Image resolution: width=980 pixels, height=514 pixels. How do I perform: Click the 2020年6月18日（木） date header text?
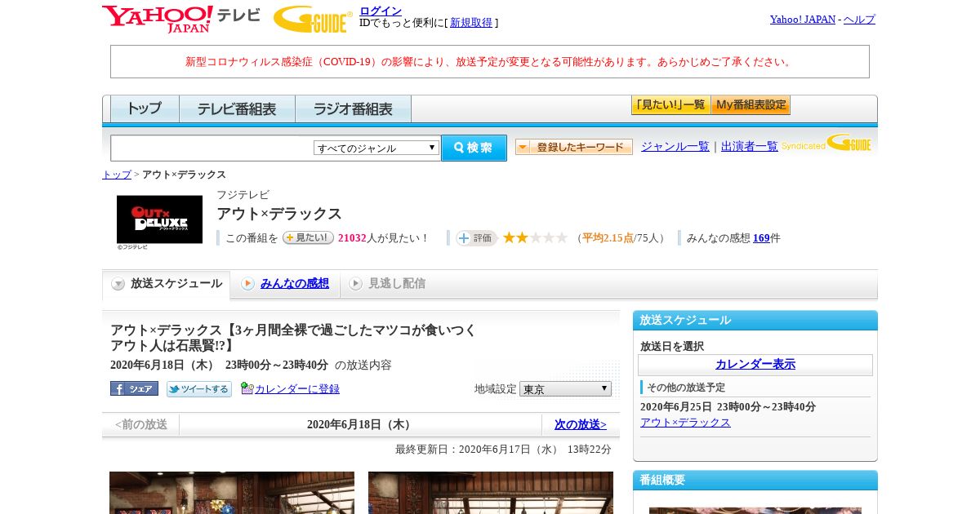pos(360,424)
